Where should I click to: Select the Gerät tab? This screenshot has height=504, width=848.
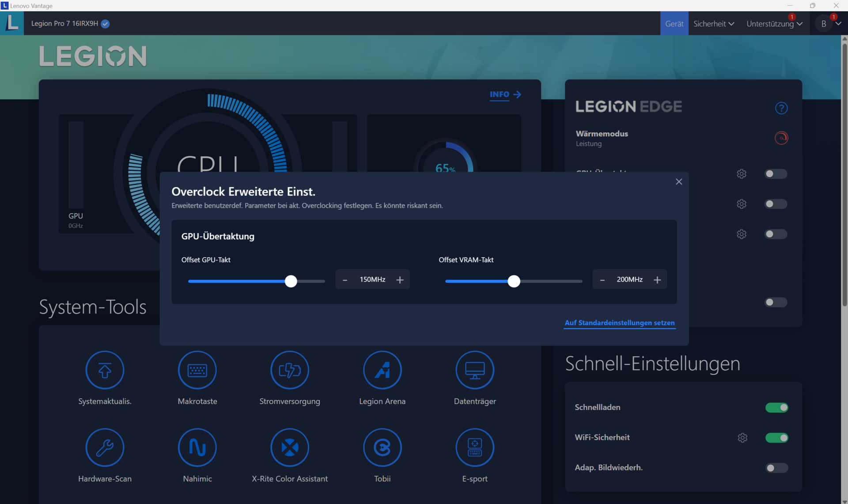click(x=674, y=24)
